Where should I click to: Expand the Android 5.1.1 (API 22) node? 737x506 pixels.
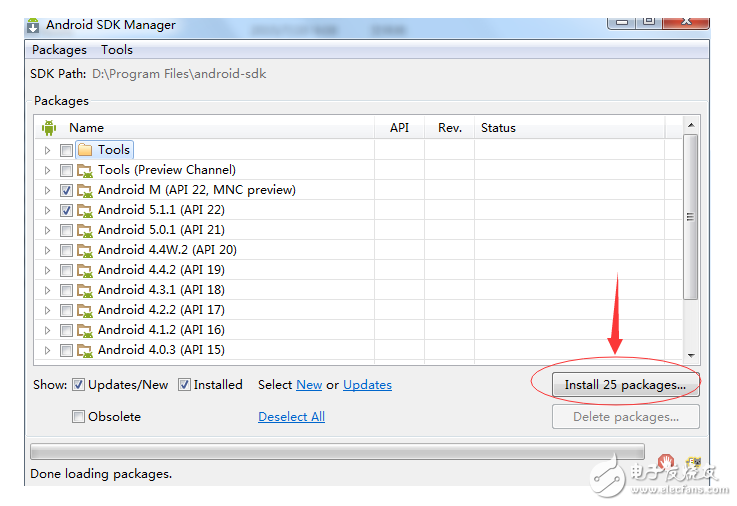pyautogui.click(x=47, y=210)
